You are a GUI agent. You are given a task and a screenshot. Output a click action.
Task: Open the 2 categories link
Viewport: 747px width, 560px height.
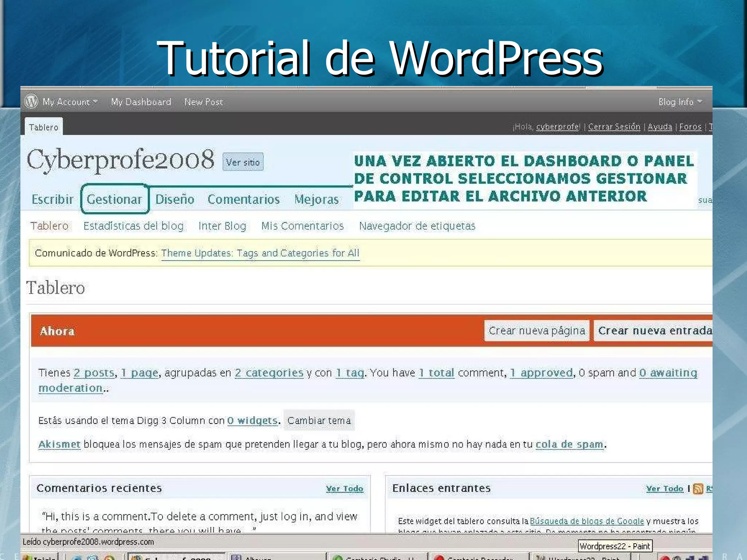[269, 373]
